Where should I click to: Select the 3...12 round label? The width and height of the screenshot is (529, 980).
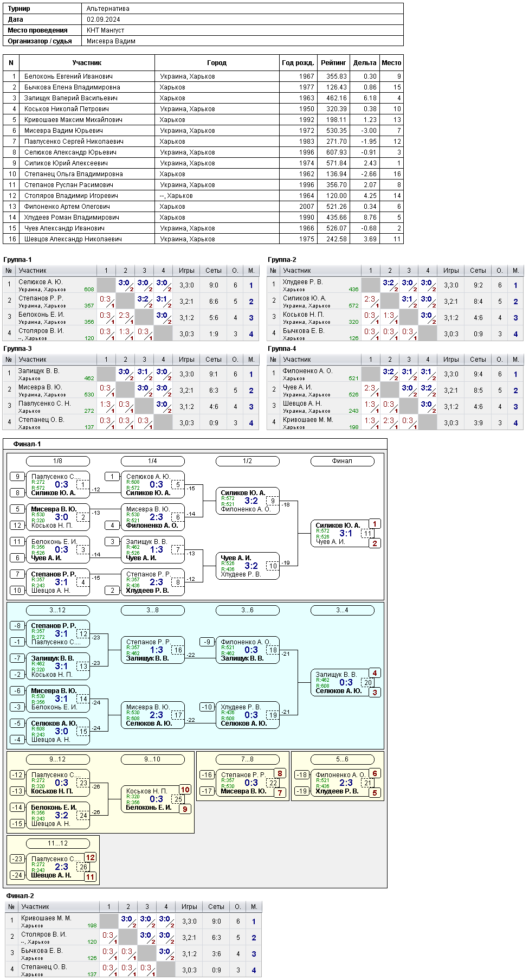pyautogui.click(x=58, y=610)
